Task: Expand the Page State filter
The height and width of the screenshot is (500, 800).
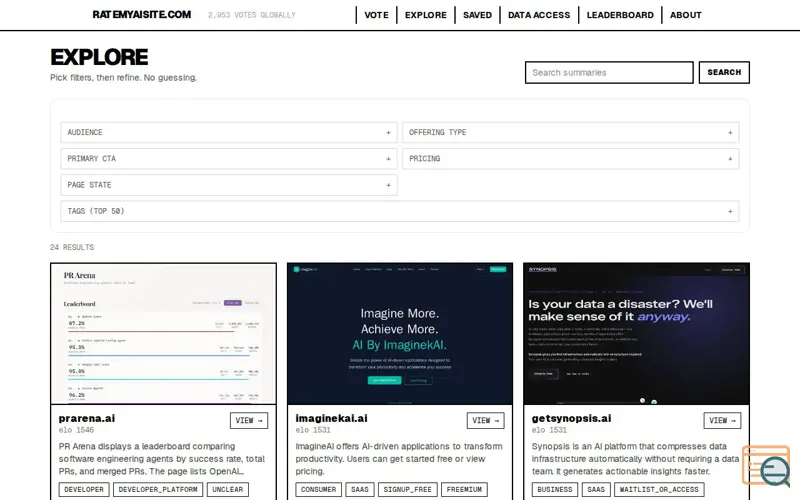Action: [x=229, y=185]
